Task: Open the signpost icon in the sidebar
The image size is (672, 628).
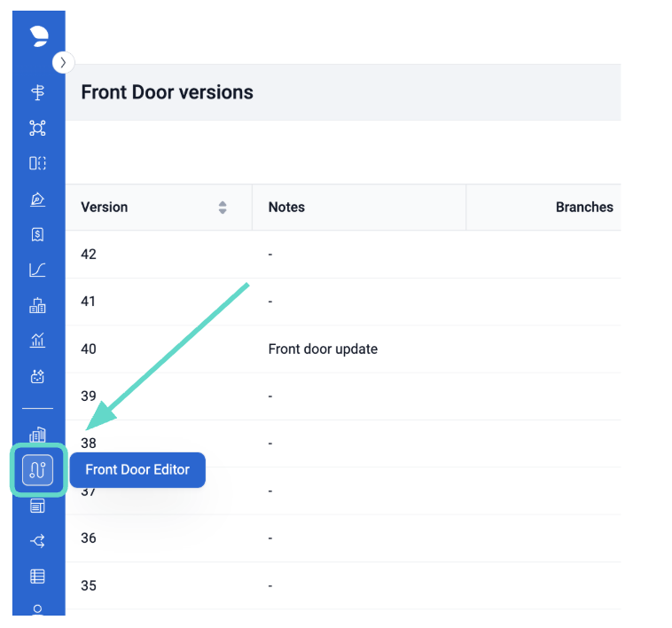Action: [x=37, y=93]
